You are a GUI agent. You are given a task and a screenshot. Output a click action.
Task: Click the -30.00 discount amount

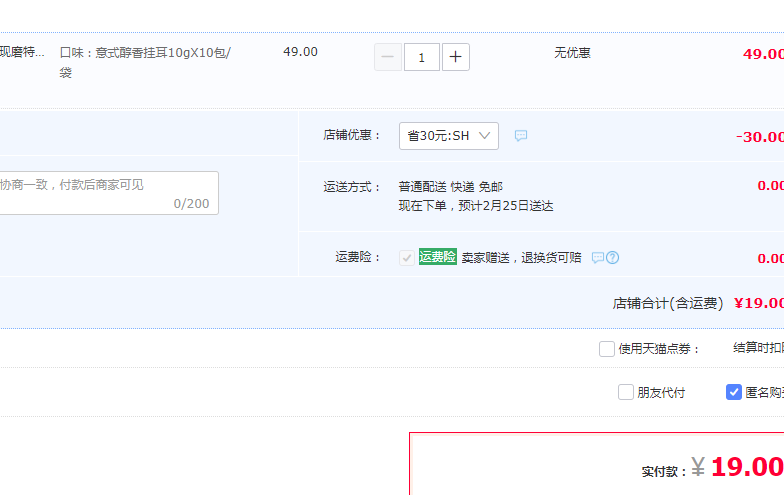pos(760,137)
